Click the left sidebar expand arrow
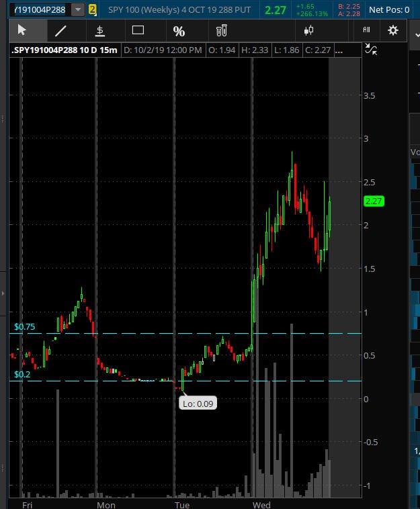 tap(3, 293)
